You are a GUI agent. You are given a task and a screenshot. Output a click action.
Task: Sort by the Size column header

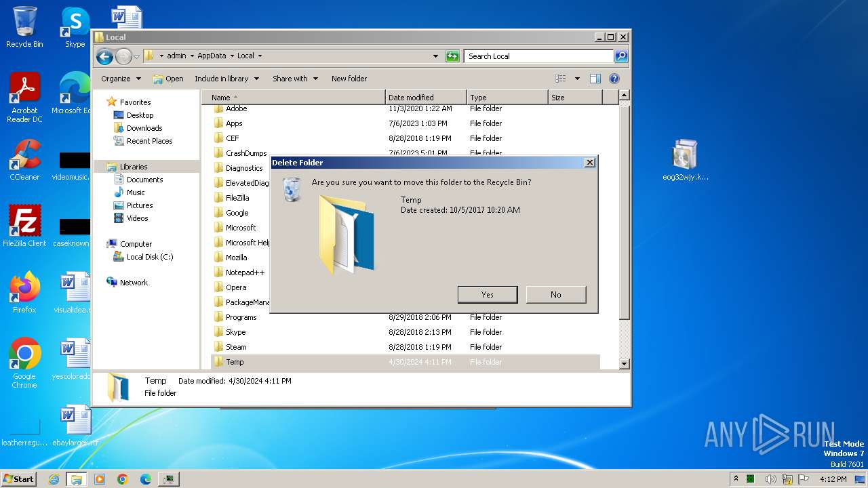[x=575, y=98]
